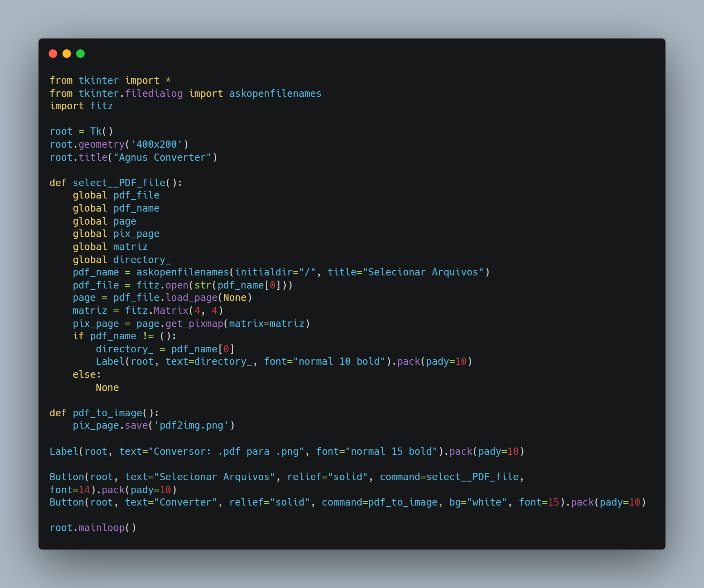This screenshot has height=588, width=704.
Task: Click the green zoom traffic light button
Action: pos(81,54)
